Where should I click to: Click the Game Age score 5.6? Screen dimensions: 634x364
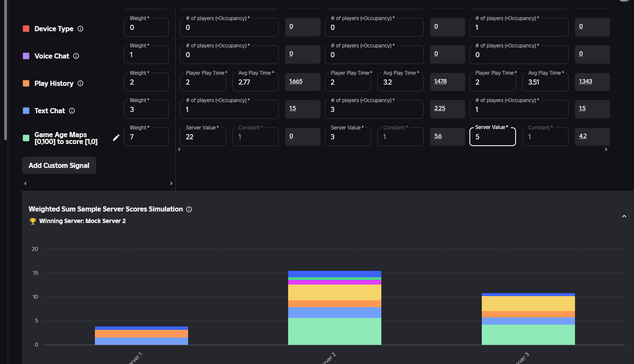[x=438, y=136]
